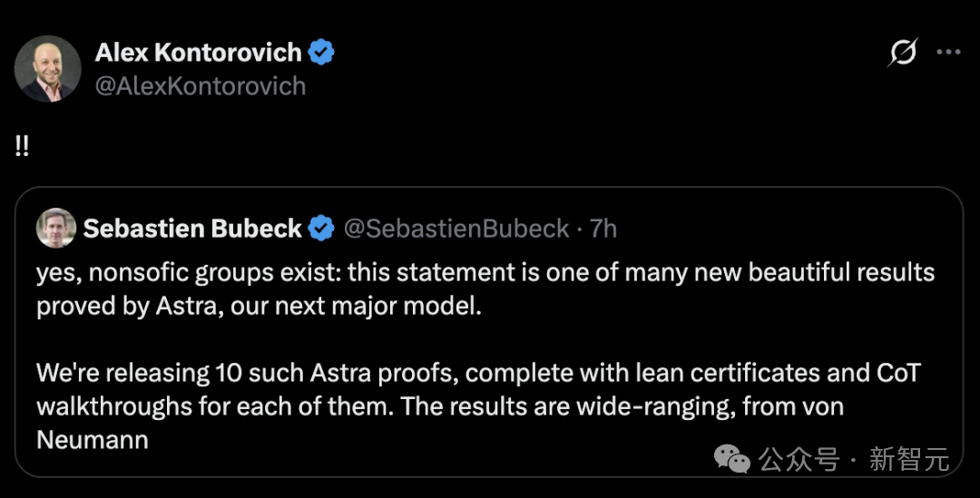Click the 7h timestamp
The height and width of the screenshot is (498, 980).
[603, 229]
